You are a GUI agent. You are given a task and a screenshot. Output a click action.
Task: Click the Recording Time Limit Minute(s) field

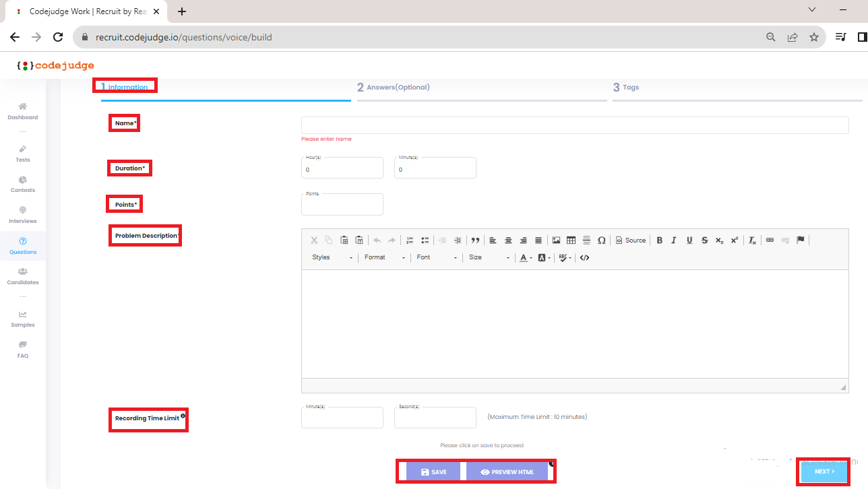coord(342,418)
